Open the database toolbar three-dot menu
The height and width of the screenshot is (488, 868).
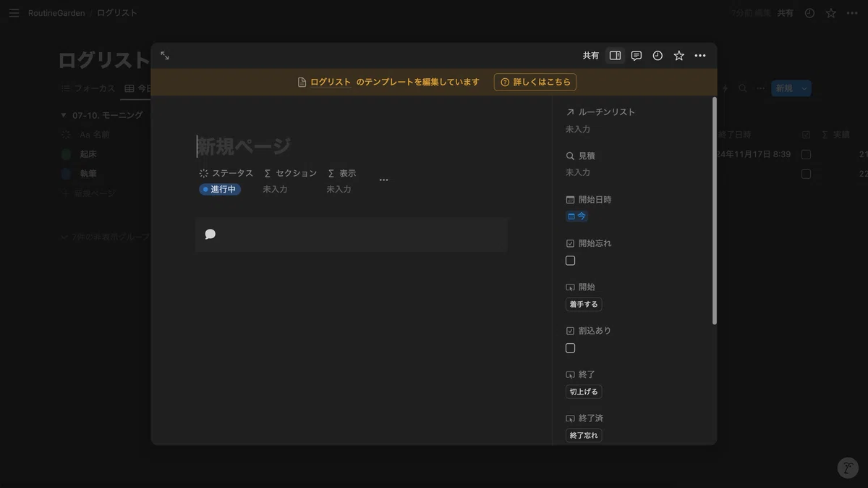click(760, 88)
